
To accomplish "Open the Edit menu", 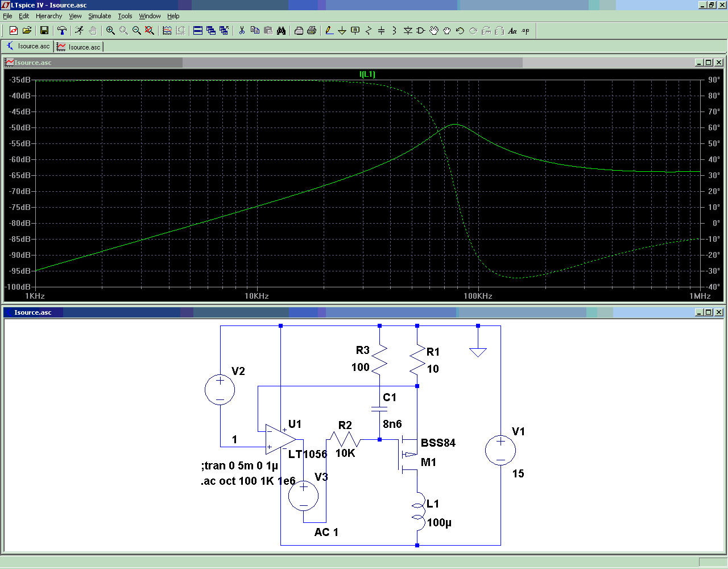I will 24,16.
